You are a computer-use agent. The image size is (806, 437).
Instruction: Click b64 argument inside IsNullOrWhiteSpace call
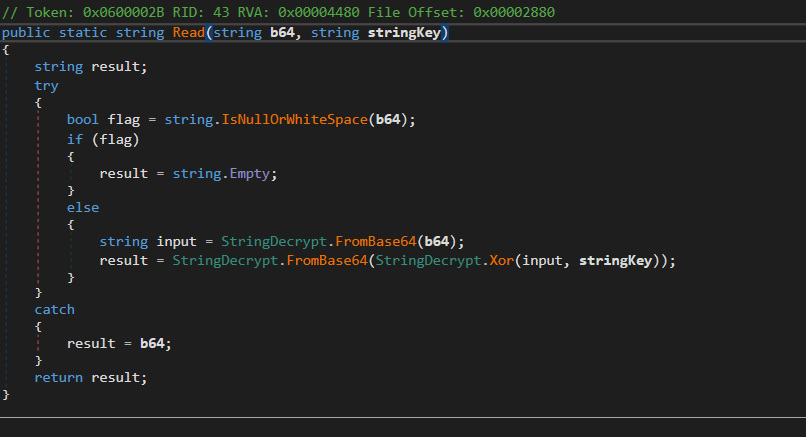click(x=388, y=120)
